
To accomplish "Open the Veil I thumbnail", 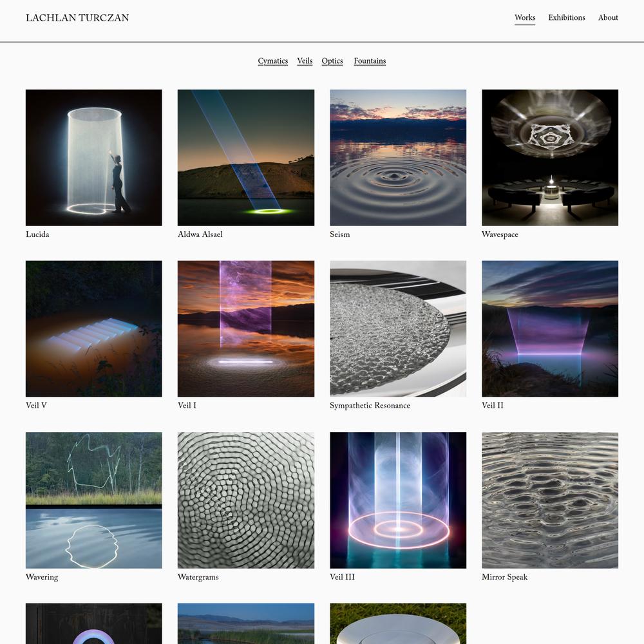I will [246, 328].
